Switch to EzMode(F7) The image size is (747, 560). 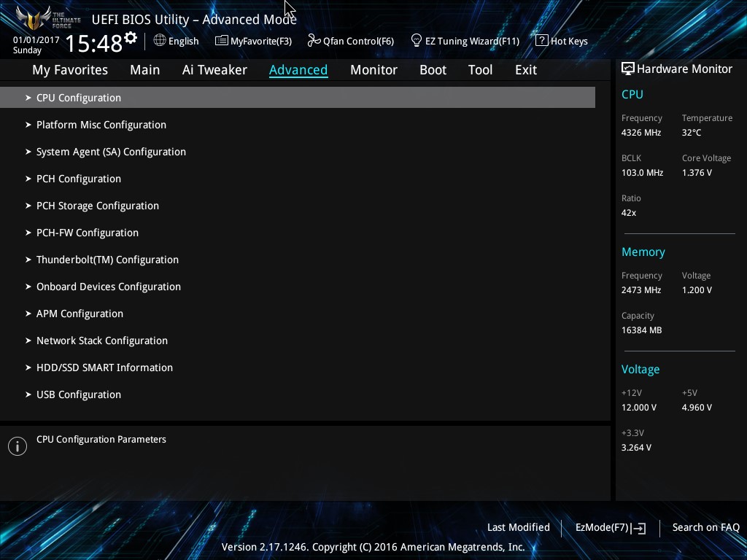click(x=610, y=527)
